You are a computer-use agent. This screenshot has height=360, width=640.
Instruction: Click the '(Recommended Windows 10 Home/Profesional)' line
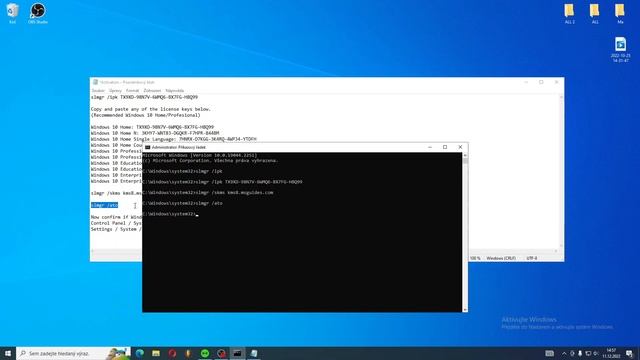tap(145, 116)
